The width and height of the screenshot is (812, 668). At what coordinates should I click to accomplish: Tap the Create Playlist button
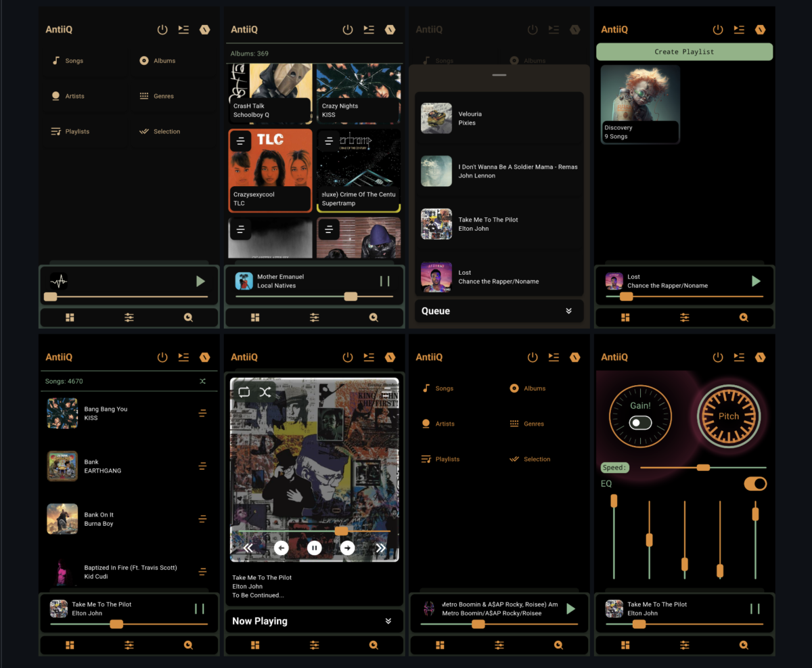coord(684,51)
